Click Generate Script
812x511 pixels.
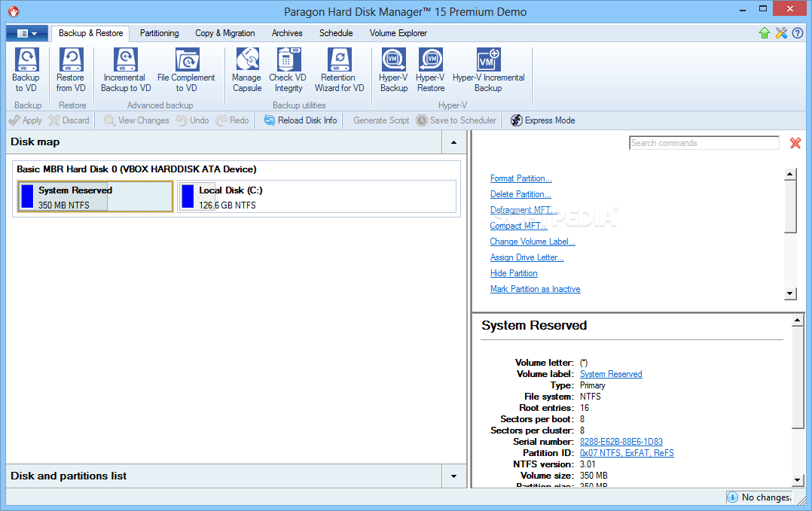(x=381, y=120)
